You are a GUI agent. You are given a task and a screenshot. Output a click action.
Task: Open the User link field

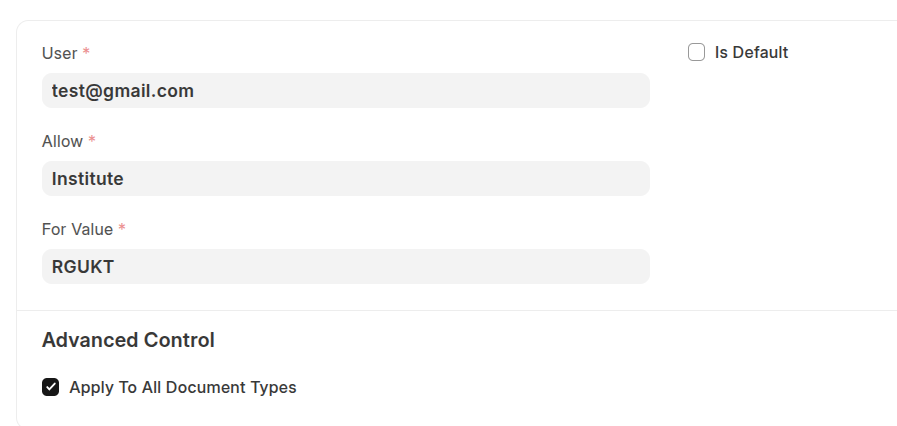tap(345, 91)
